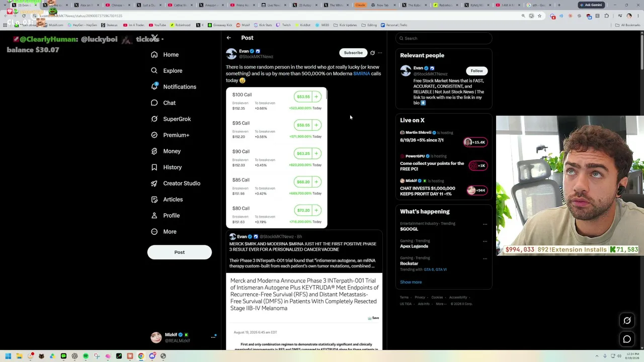This screenshot has height=362, width=644.
Task: Open the Explore magnifier icon in sidebar
Action: tap(154, 71)
